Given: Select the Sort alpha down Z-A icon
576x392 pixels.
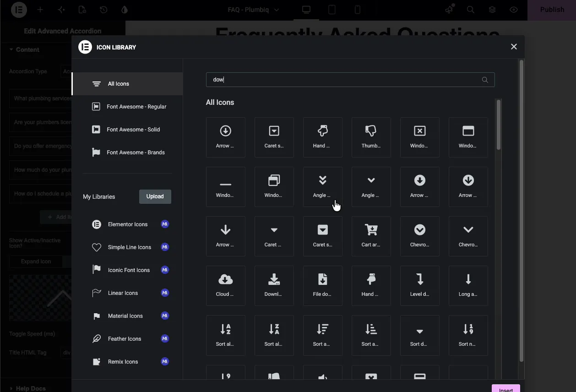Looking at the screenshot, I should [274, 335].
